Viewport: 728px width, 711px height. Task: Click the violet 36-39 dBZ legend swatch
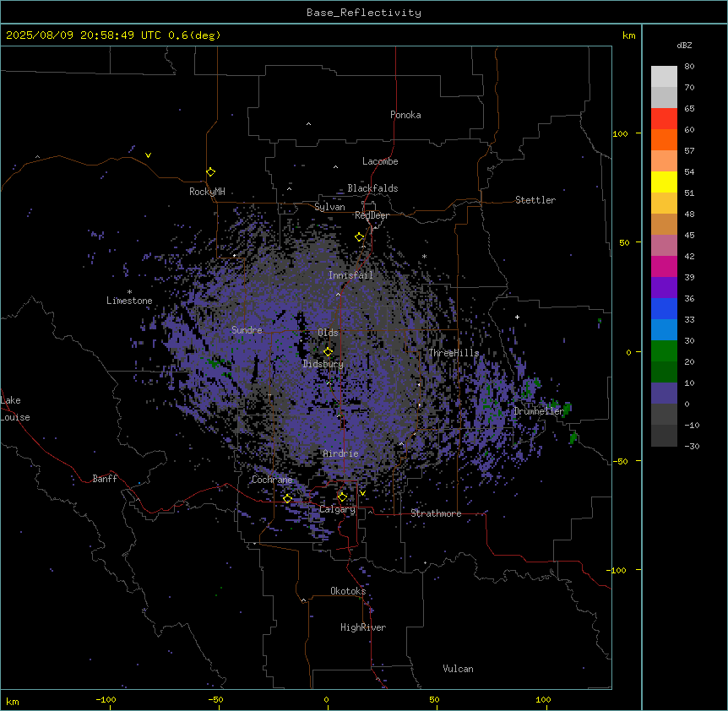pos(664,288)
